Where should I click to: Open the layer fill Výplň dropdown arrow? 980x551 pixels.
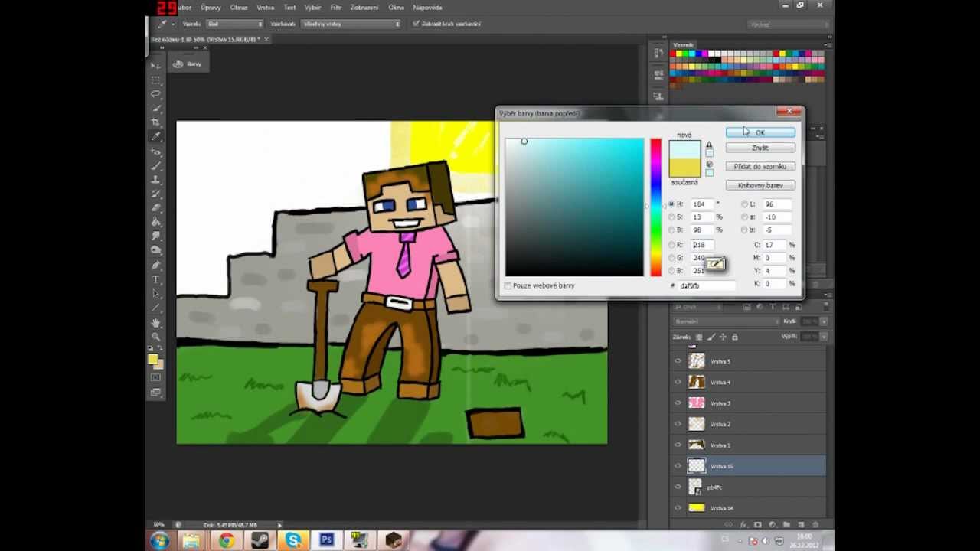point(823,337)
